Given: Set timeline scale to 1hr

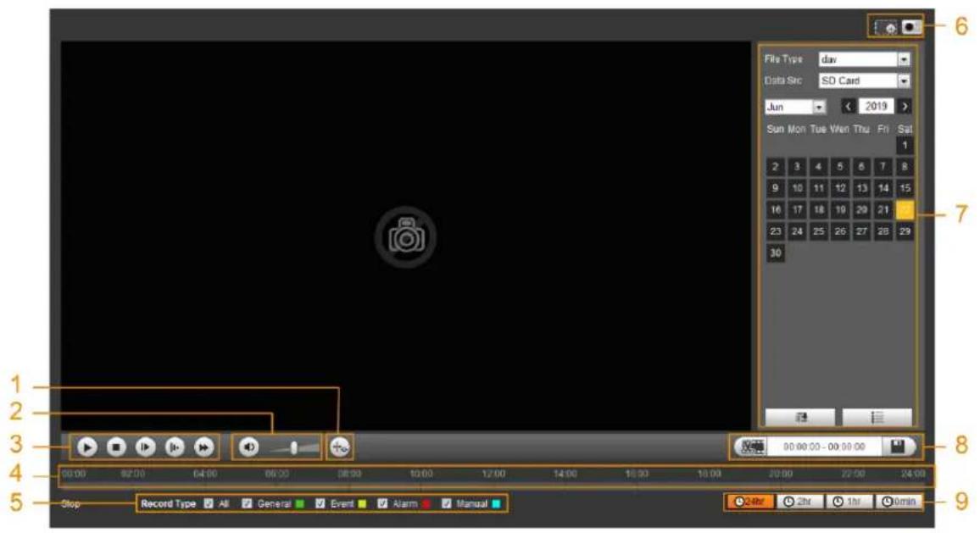Looking at the screenshot, I should point(849,502).
